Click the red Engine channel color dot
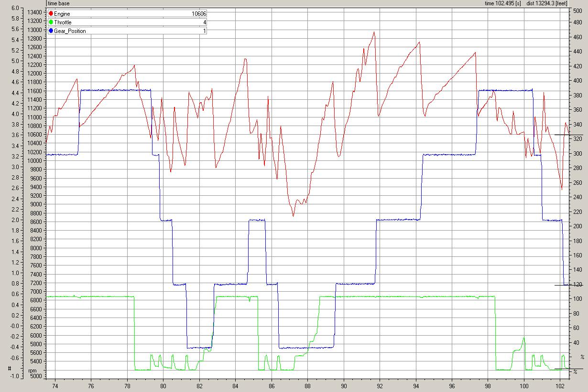This screenshot has width=588, height=392. pyautogui.click(x=51, y=14)
